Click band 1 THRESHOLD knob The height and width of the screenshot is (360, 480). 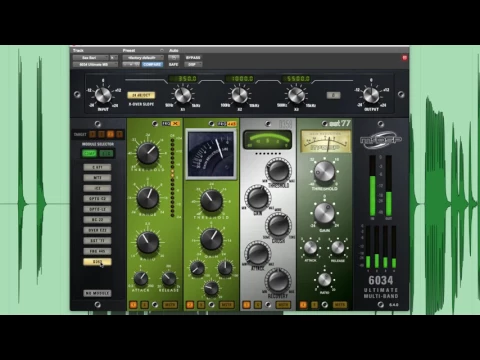pos(148,153)
